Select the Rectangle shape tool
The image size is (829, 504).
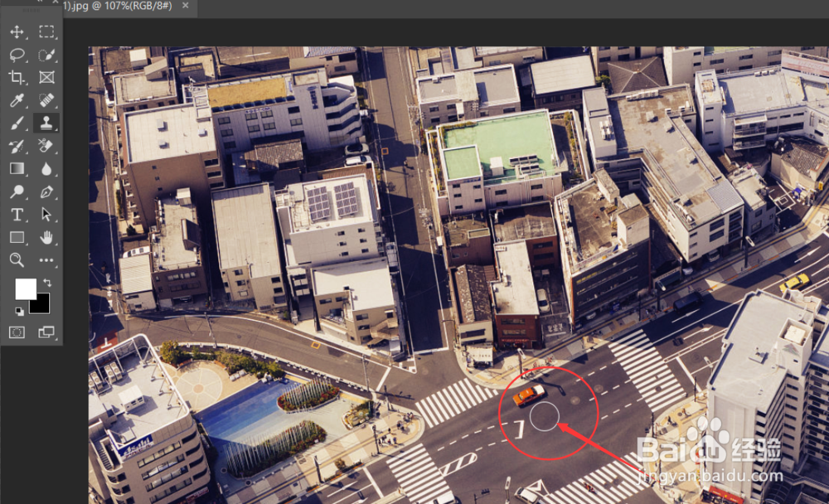[x=17, y=237]
